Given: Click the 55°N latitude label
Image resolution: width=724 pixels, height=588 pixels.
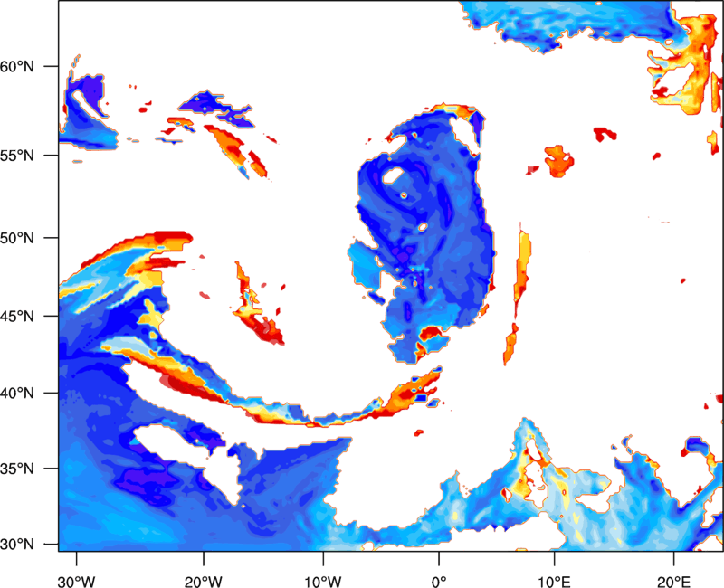Looking at the screenshot, I should (x=17, y=155).
